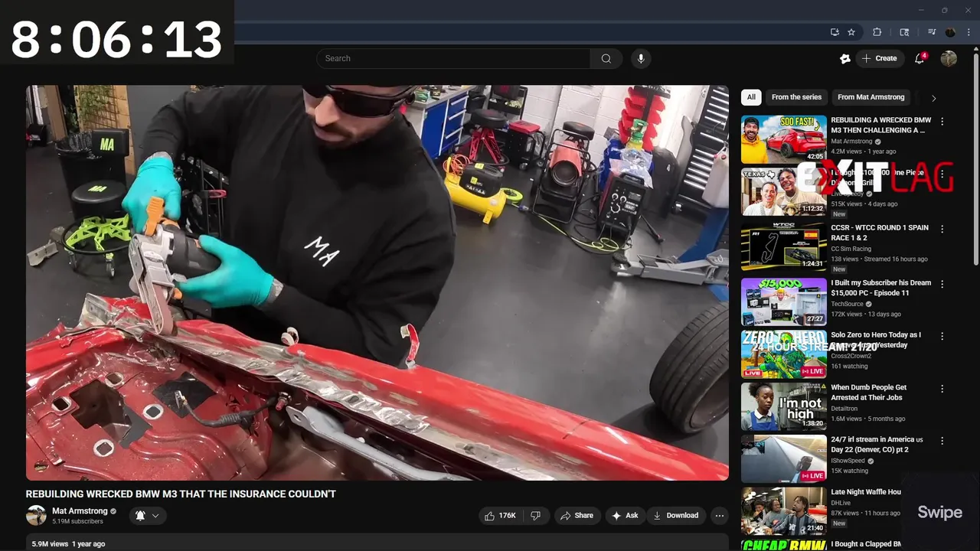Open the Zero to Hero live thumbnail
980x551 pixels.
(784, 354)
